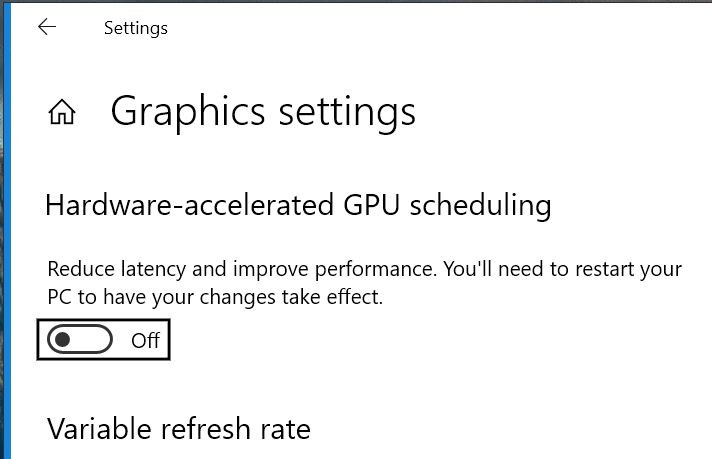
Task: Click the blue window border at left edge
Action: pyautogui.click(x=6, y=229)
